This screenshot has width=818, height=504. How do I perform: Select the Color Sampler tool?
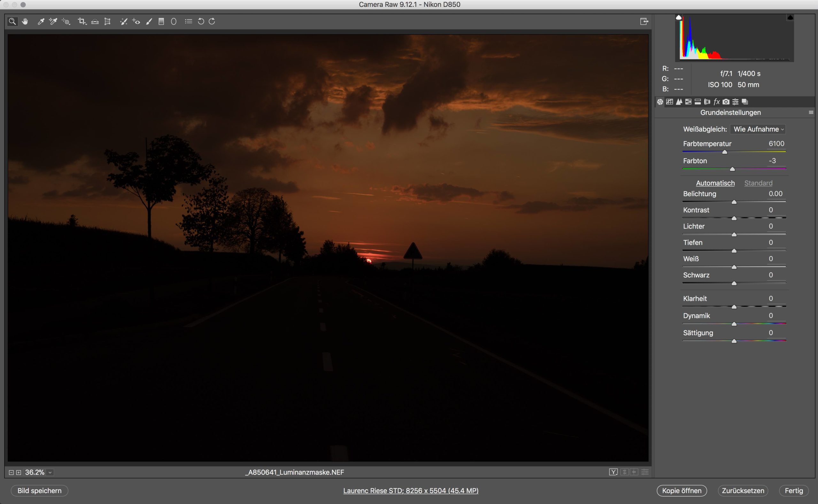53,22
